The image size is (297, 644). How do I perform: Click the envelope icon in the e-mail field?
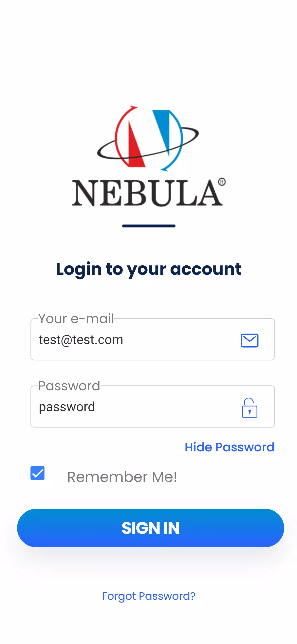(x=249, y=340)
